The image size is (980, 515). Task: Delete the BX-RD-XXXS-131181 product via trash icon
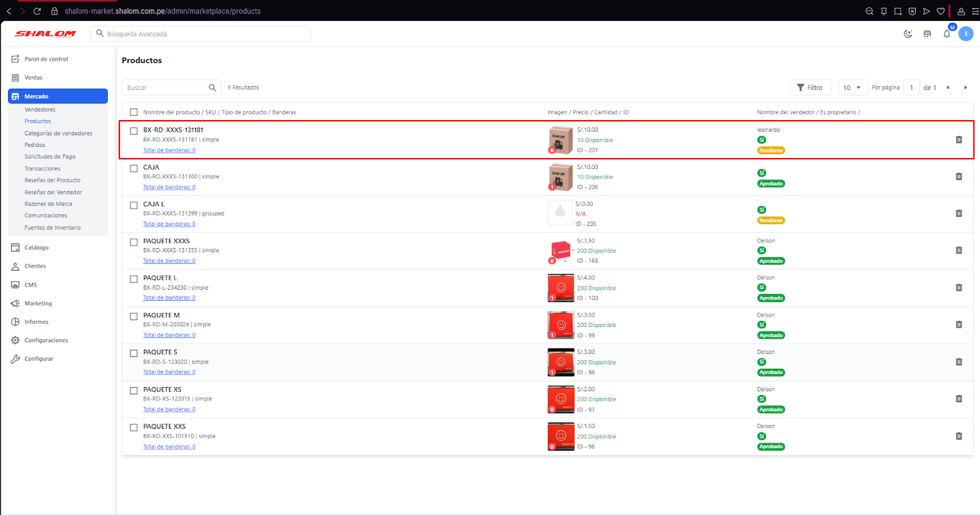(x=959, y=140)
